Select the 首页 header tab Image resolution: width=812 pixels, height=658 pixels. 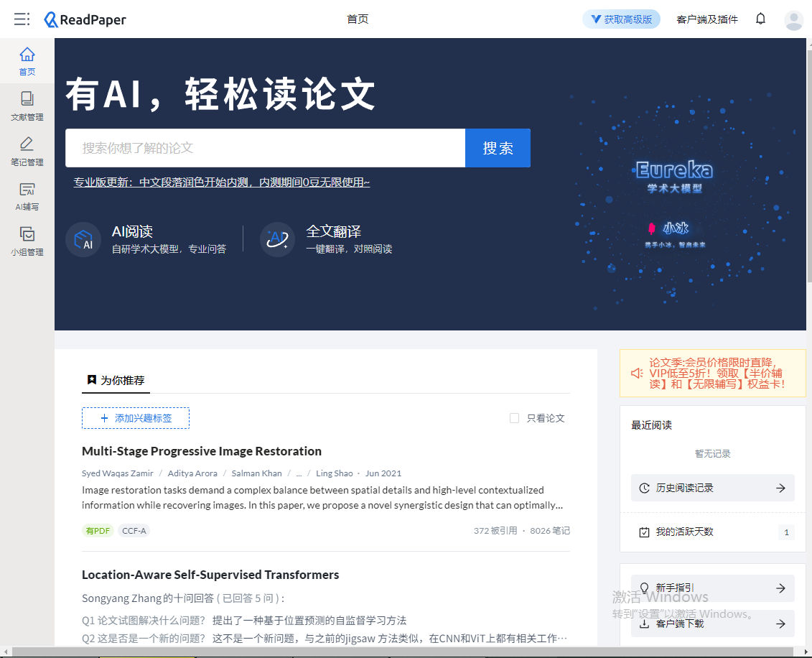(358, 19)
